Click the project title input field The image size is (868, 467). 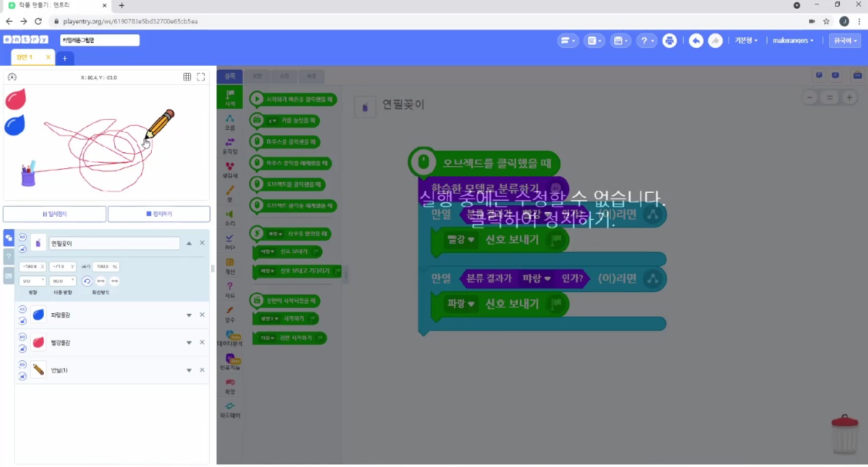[100, 40]
